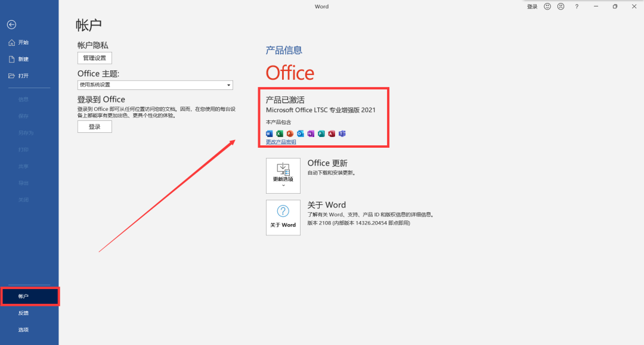Click the 管理设置 privacy settings button

click(x=94, y=58)
